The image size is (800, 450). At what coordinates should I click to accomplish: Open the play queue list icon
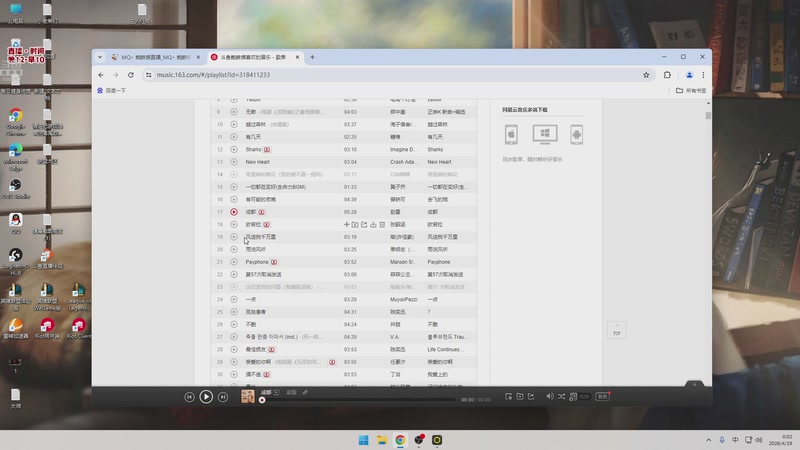point(573,396)
